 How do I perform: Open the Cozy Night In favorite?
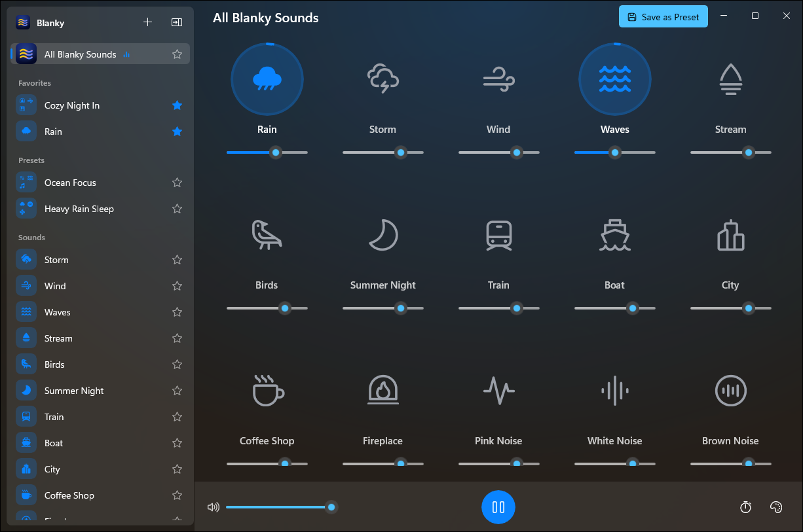point(100,105)
